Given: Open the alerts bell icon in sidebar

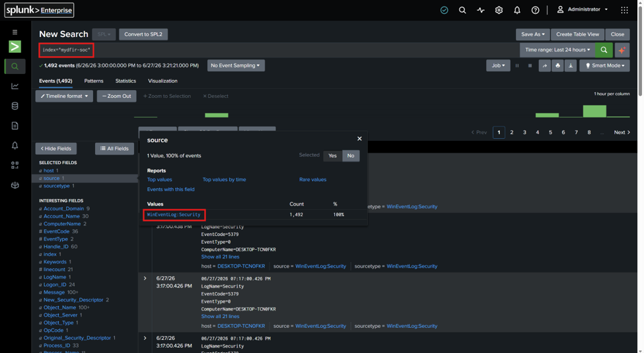Looking at the screenshot, I should coord(15,145).
